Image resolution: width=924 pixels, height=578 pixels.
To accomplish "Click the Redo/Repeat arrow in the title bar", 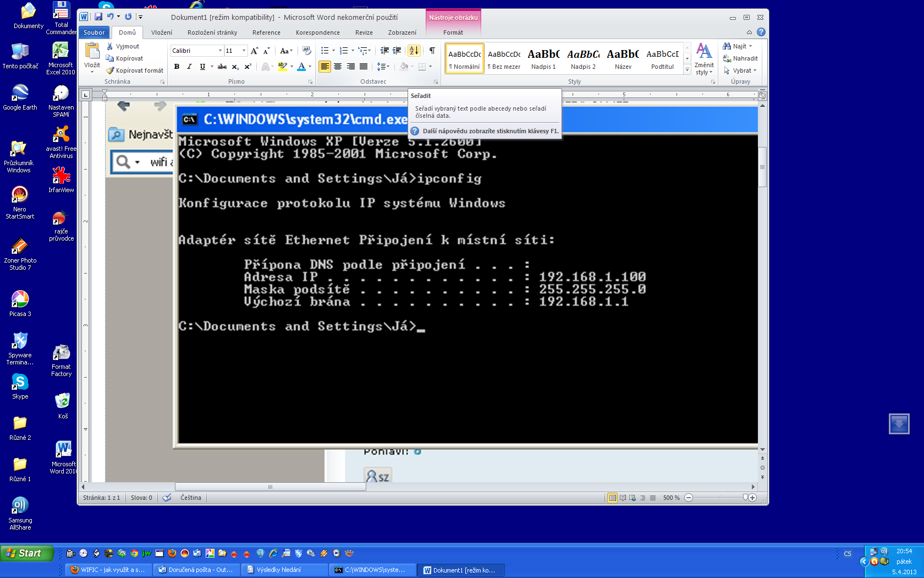I will pyautogui.click(x=128, y=17).
